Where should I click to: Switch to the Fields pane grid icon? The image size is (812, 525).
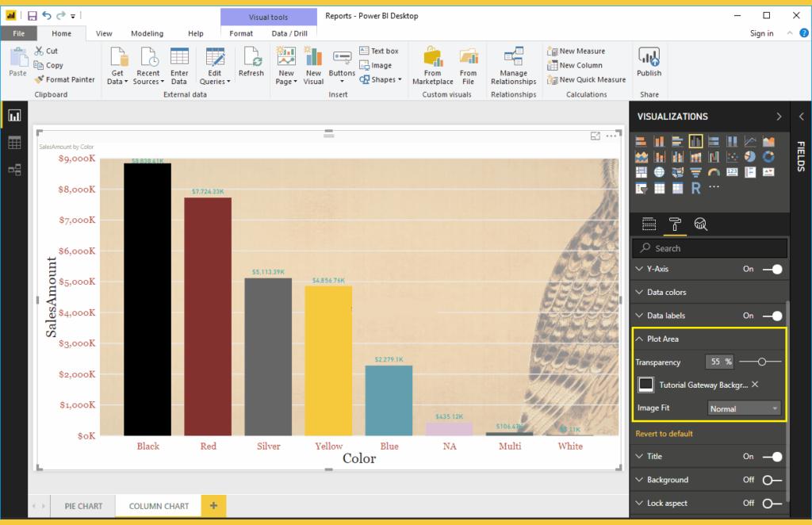tap(649, 224)
